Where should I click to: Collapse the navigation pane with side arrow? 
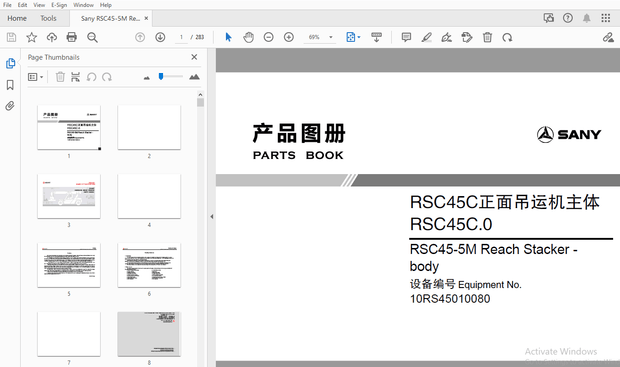(212, 216)
